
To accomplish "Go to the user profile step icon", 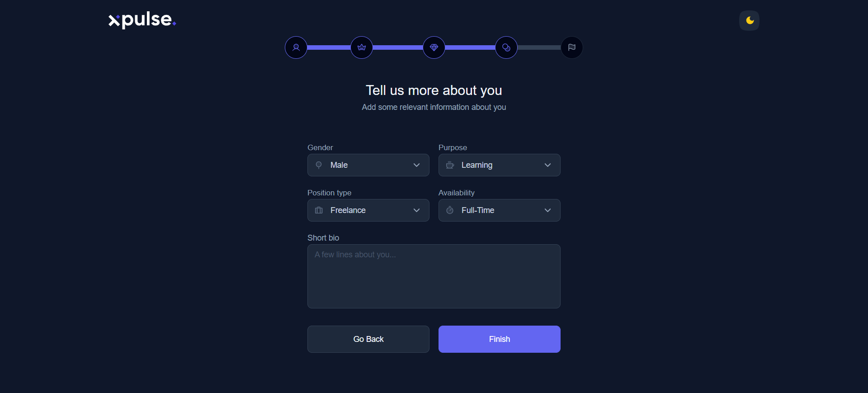I will coord(296,47).
